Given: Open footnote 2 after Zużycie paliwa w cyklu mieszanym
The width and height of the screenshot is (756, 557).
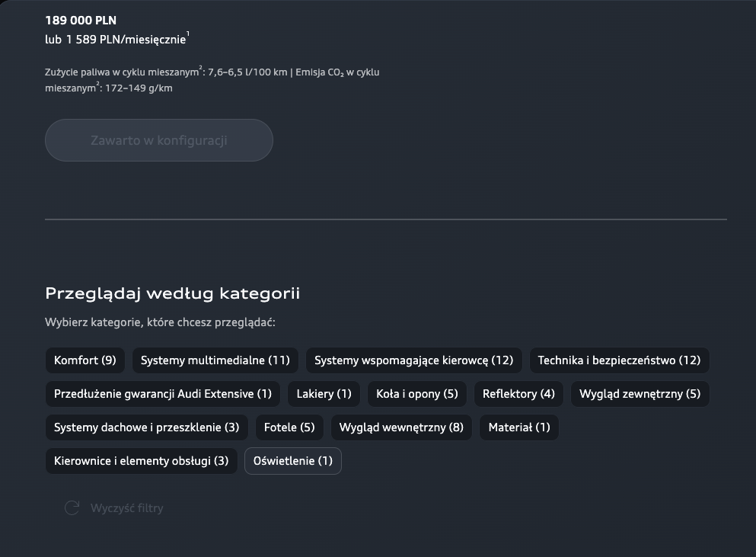Looking at the screenshot, I should pos(201,69).
